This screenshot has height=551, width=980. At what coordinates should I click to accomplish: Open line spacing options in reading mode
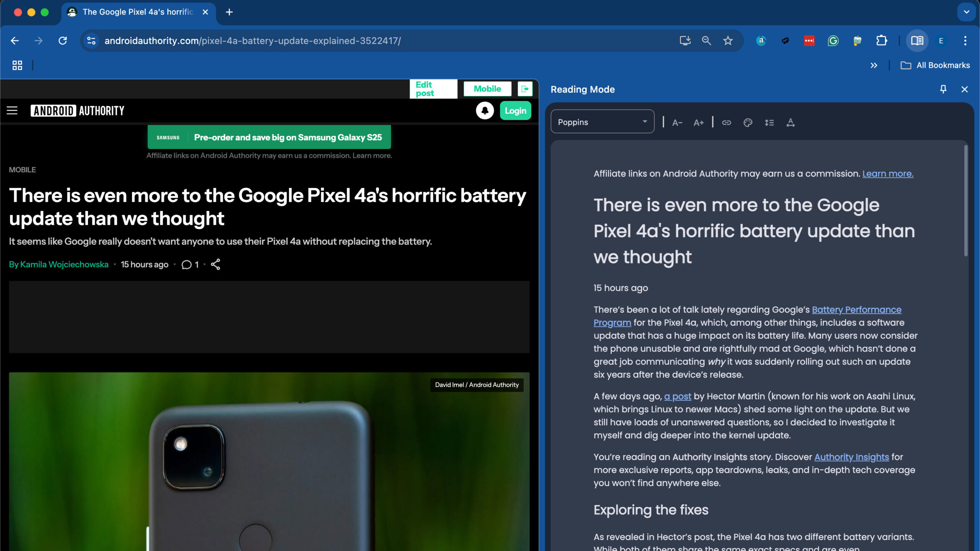click(769, 123)
